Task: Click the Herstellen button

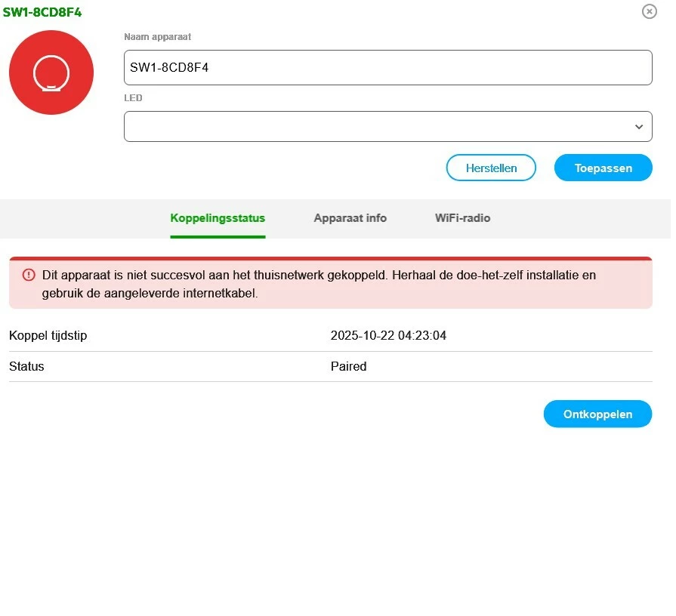Action: 491,168
